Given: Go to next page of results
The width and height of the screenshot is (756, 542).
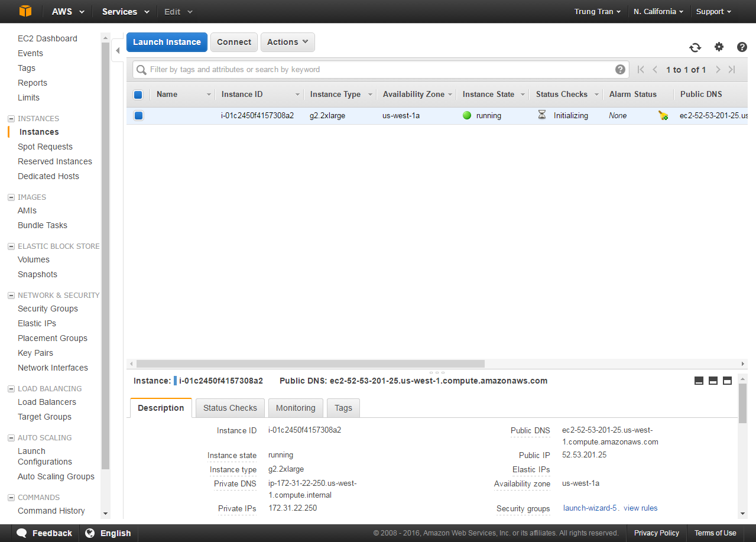Looking at the screenshot, I should [718, 69].
